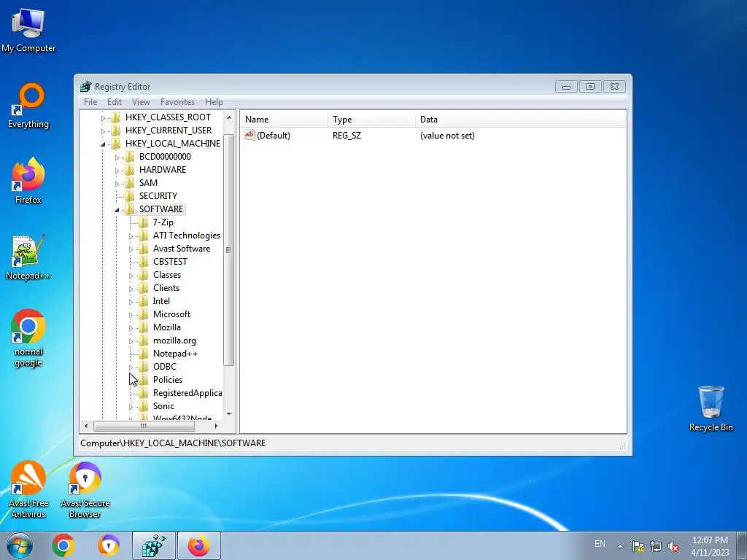
Task: Click the Registry Editor taskbar button
Action: coord(154,545)
